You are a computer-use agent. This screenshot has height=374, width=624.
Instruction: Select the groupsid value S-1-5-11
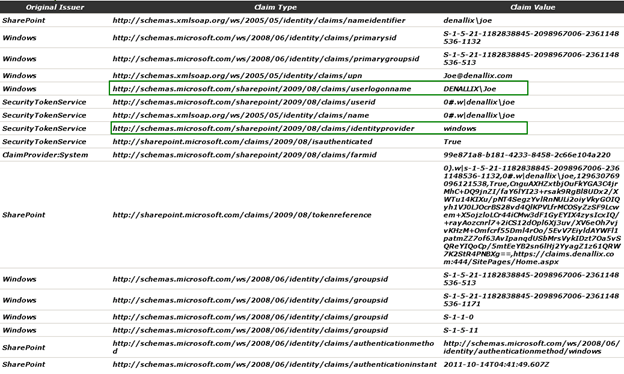(461, 330)
